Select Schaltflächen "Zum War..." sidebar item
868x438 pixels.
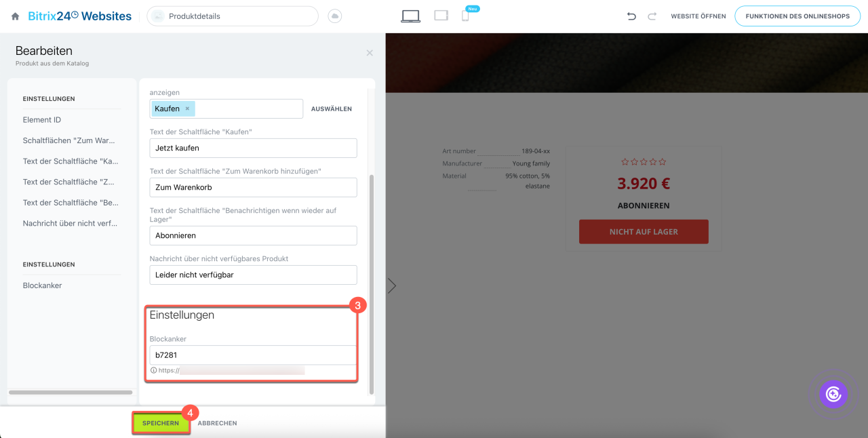coord(69,140)
